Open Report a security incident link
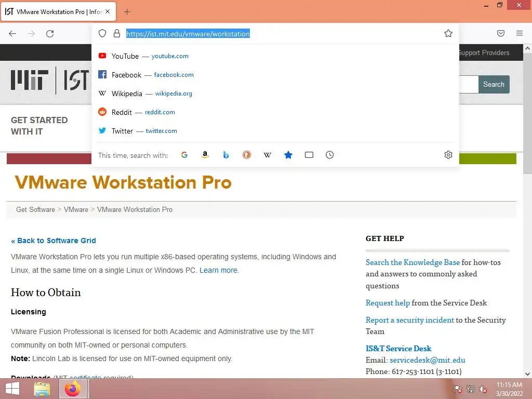 (409, 320)
